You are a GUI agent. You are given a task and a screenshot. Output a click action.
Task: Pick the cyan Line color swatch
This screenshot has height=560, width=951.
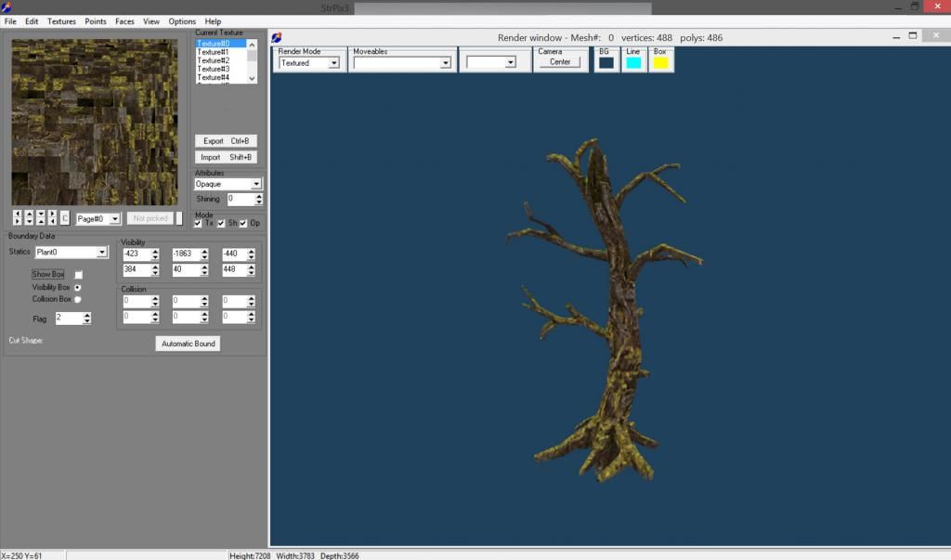click(633, 62)
